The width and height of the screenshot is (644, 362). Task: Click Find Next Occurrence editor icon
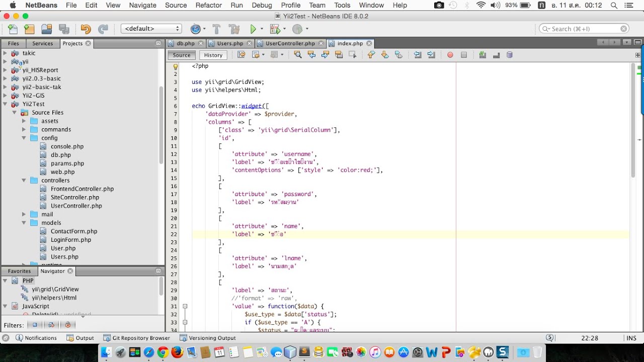pyautogui.click(x=325, y=55)
